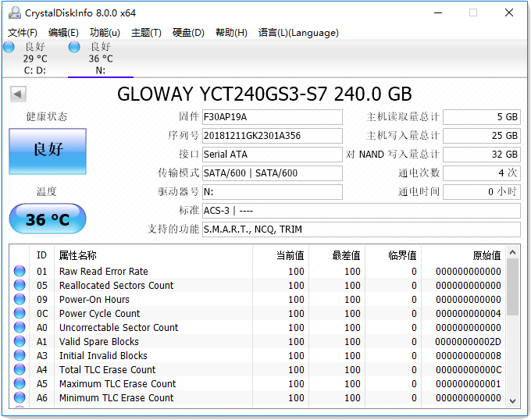The width and height of the screenshot is (531, 420).
Task: Open the 功能(u) menu
Action: [x=105, y=33]
